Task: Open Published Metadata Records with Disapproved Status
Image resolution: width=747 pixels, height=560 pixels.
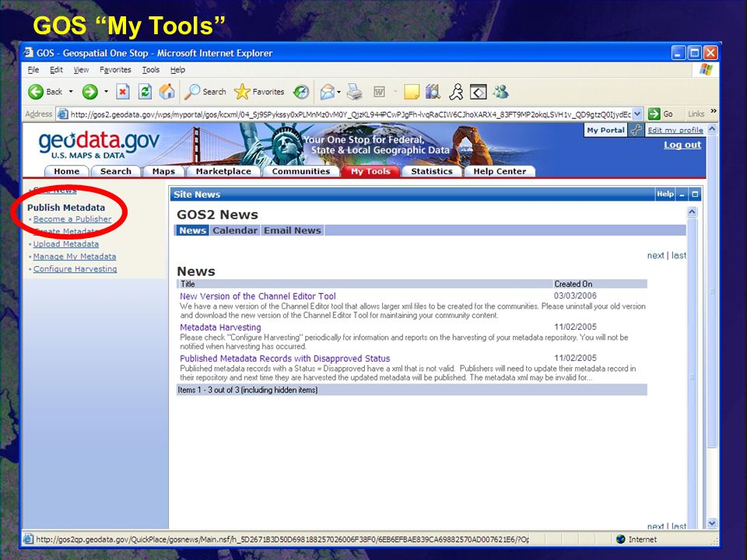Action: (285, 359)
